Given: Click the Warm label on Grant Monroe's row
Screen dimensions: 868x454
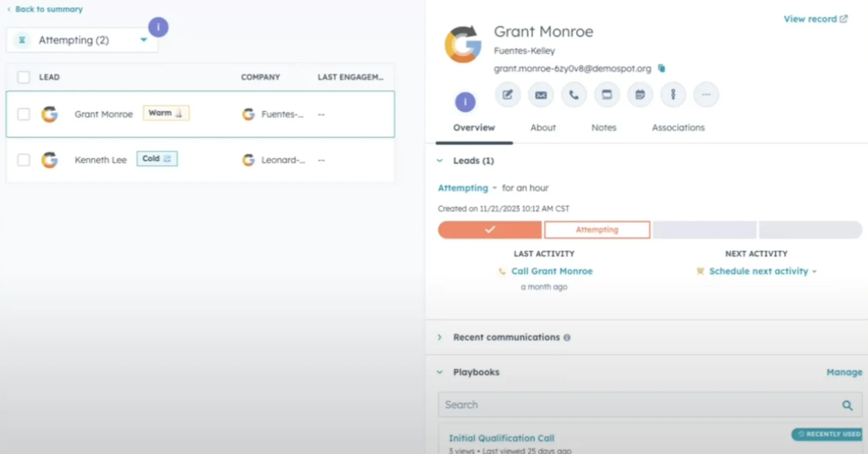Looking at the screenshot, I should [x=166, y=113].
